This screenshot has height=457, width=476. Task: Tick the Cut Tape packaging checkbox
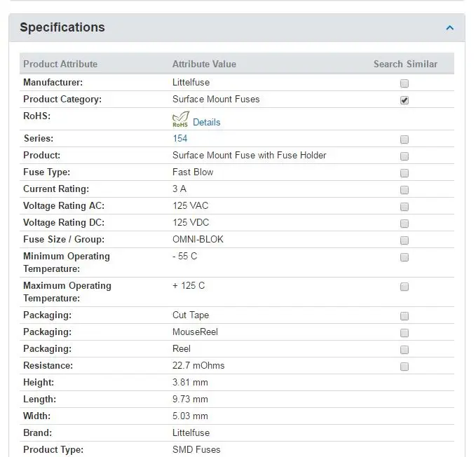tap(404, 316)
